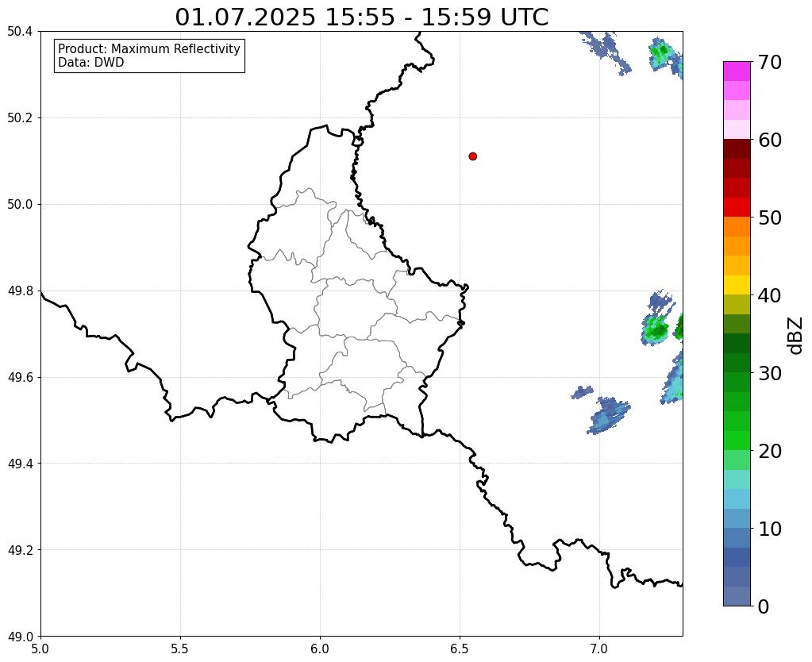812x662 pixels.
Task: Click the colorbar tick label '40'
Action: [x=770, y=295]
